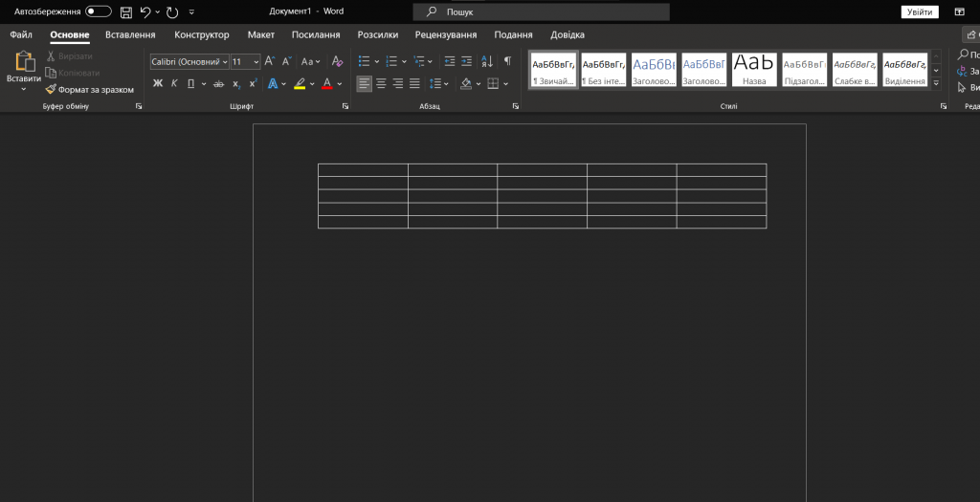This screenshot has height=502, width=980.
Task: Click the Save icon in title bar
Action: 125,11
